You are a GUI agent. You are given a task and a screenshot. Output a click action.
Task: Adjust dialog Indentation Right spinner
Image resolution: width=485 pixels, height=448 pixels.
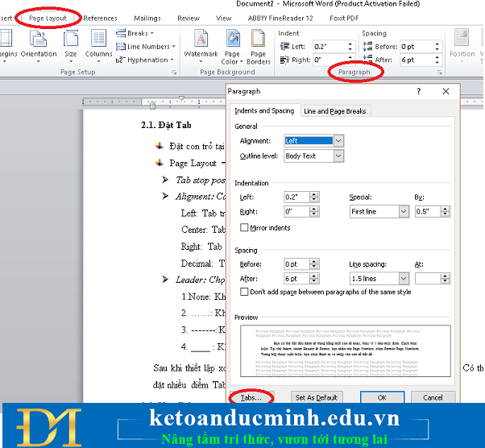[x=314, y=212]
